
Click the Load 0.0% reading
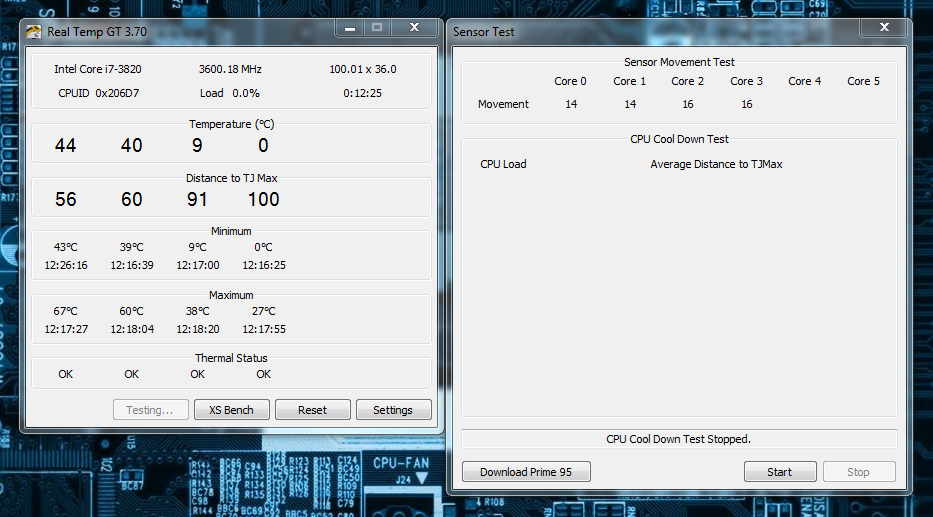230,93
